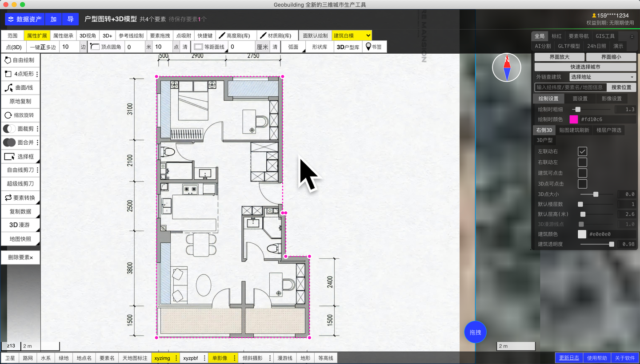
Task: Switch to the 要素导航 tab
Action: point(579,36)
